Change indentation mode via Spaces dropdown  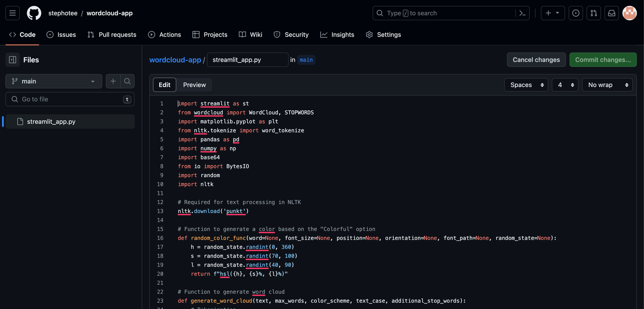(x=526, y=85)
